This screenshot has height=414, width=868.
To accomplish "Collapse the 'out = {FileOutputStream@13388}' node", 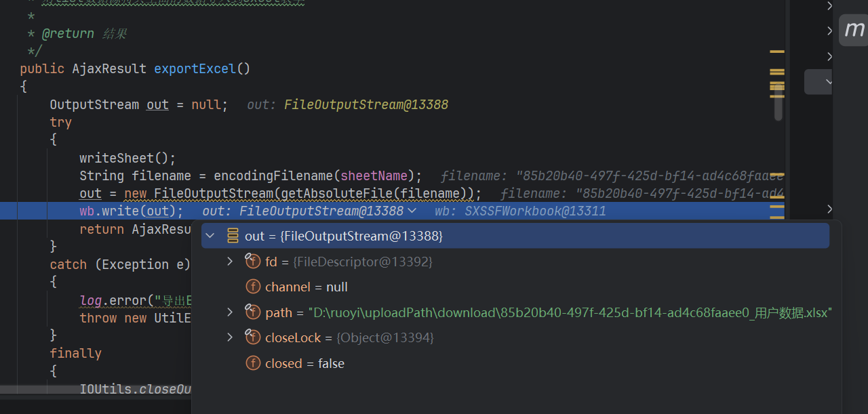I will (210, 236).
